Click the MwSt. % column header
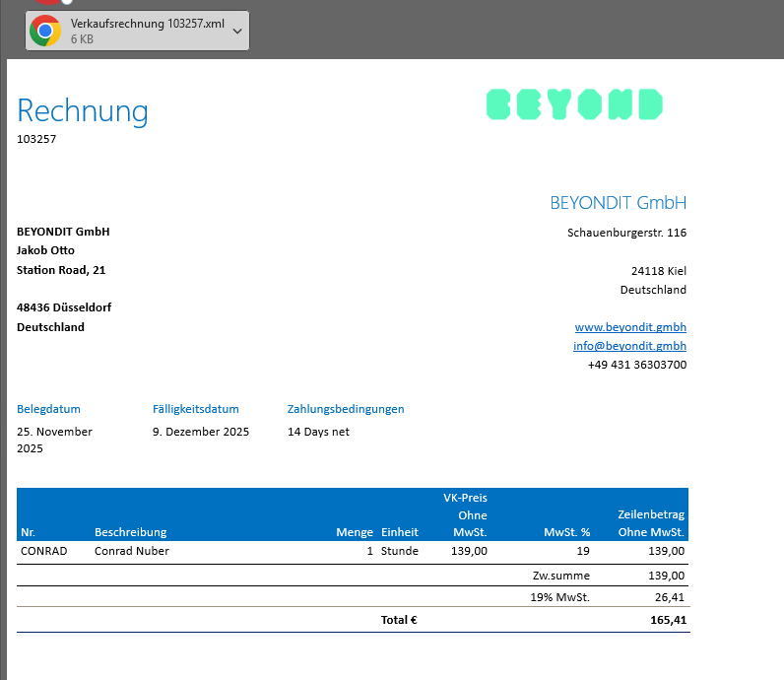Screen dimensions: 784x680 pyautogui.click(x=566, y=532)
